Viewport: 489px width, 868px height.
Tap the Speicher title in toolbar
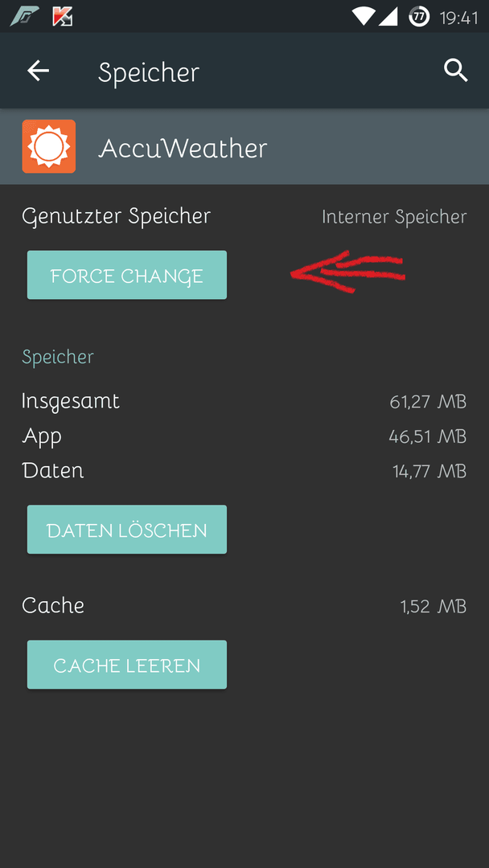[149, 72]
